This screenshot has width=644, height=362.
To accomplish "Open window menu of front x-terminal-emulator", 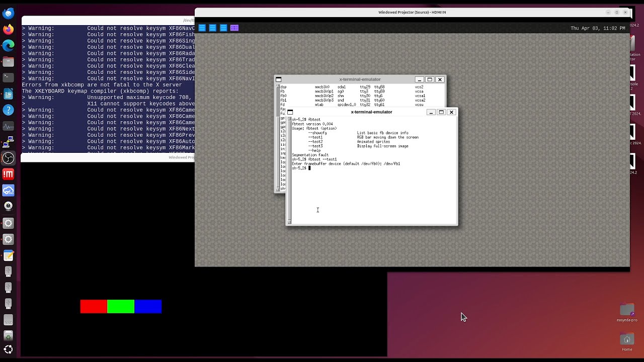I will tap(290, 112).
